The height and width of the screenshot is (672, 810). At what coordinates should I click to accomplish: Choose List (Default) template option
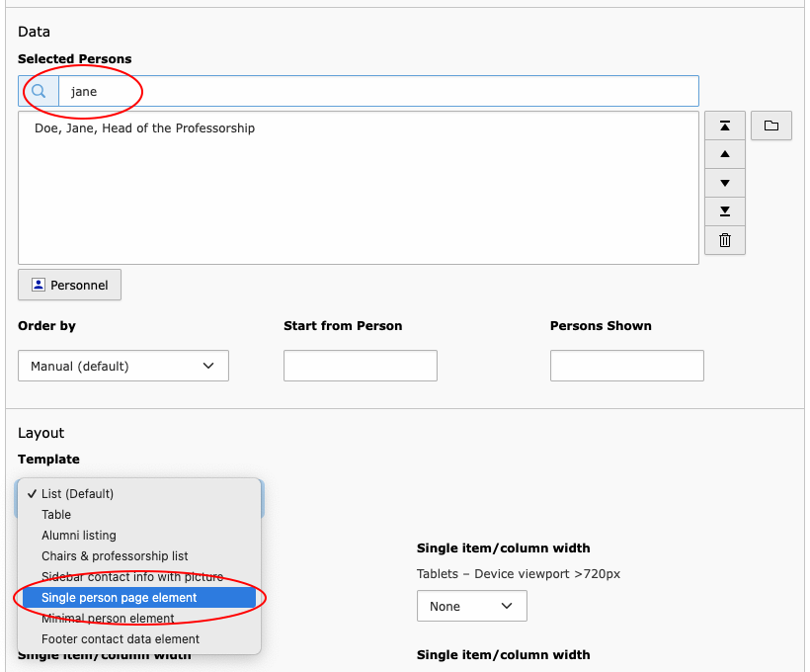[77, 494]
